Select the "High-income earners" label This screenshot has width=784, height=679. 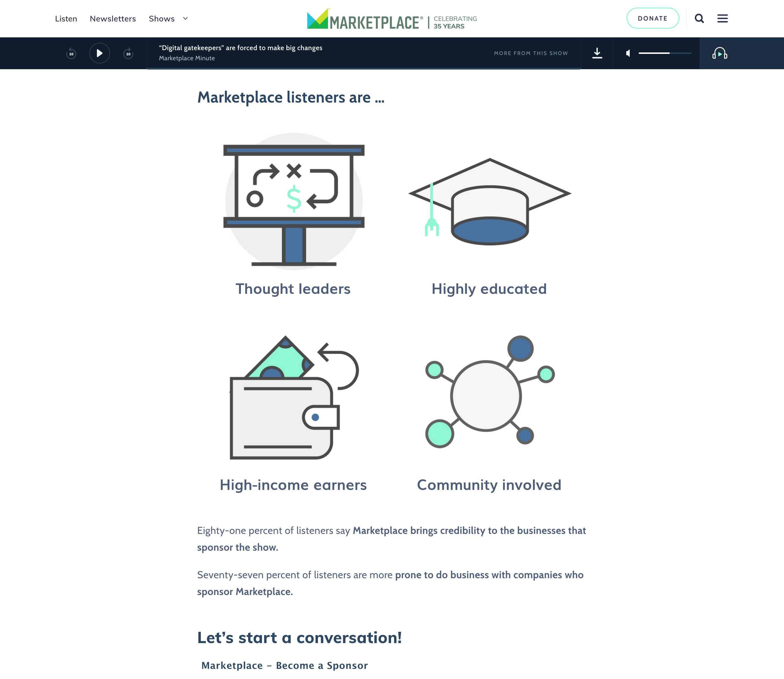coord(293,485)
